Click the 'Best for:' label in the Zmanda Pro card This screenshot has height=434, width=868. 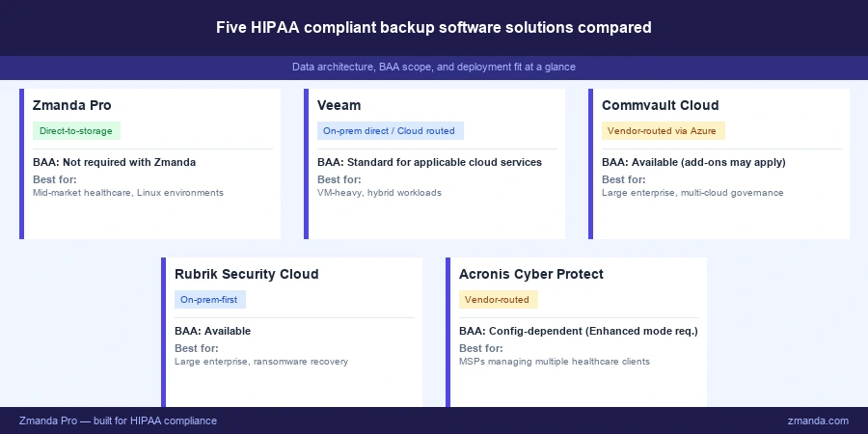pos(55,179)
